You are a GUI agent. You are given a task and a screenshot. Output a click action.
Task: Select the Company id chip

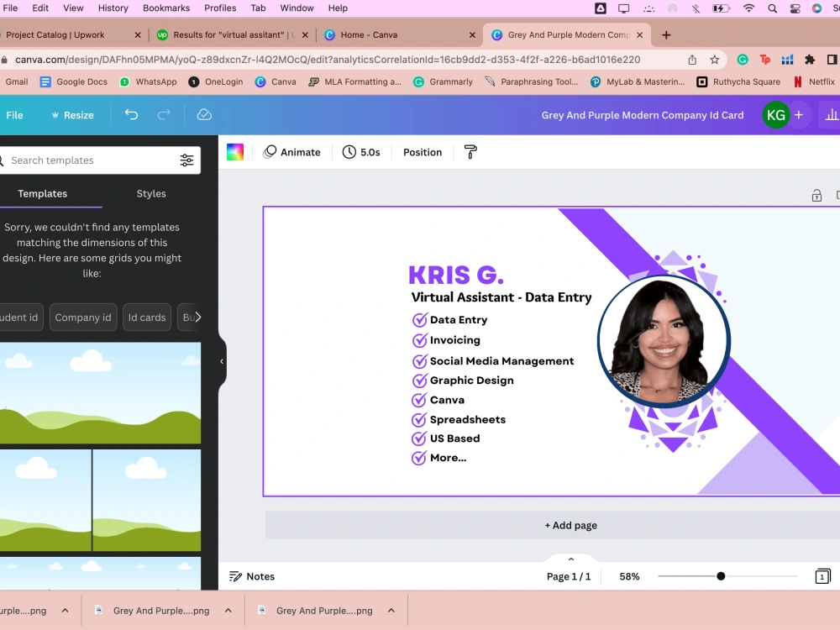(x=83, y=318)
